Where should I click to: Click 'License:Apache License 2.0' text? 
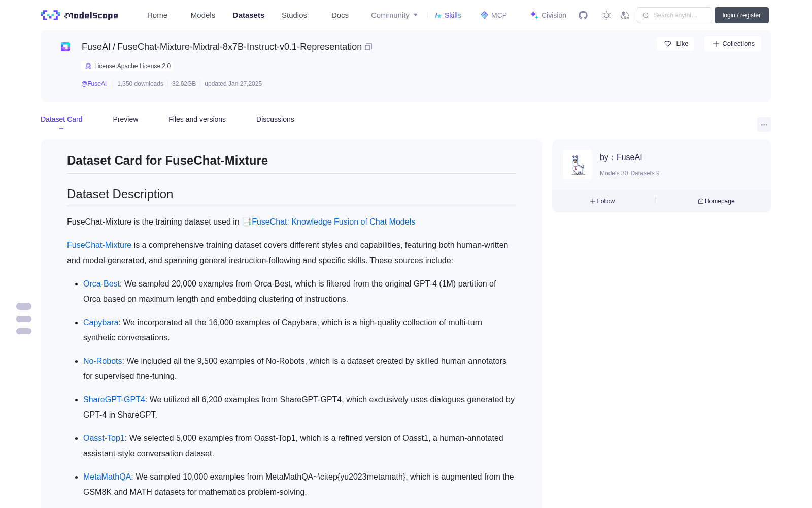[x=132, y=66]
